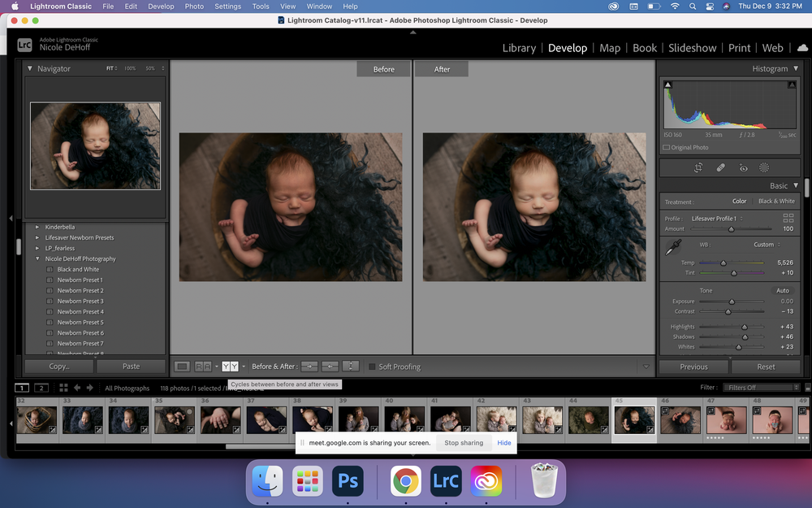The height and width of the screenshot is (508, 812).
Task: Click the Temp slider
Action: (x=732, y=263)
